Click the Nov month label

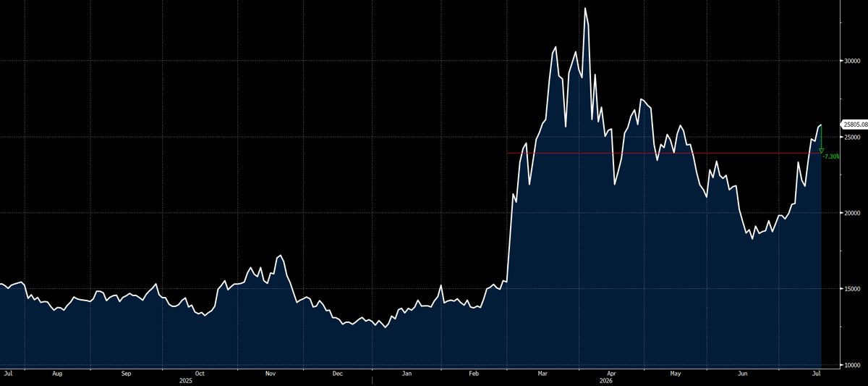point(271,374)
